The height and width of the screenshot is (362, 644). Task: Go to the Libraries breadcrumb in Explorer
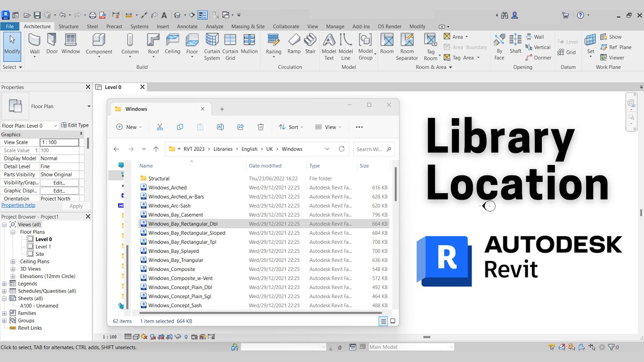[223, 149]
